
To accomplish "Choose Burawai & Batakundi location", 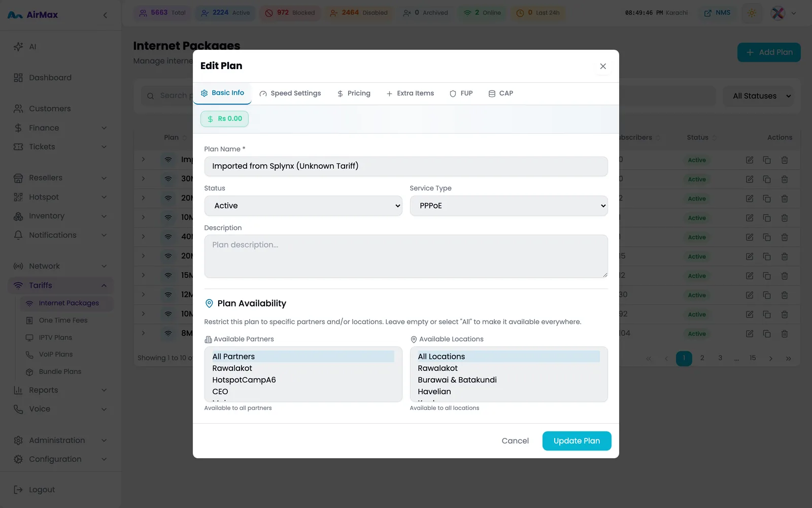I will coord(509,380).
